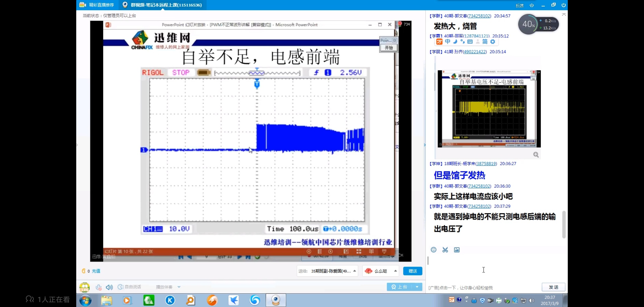This screenshot has width=644, height=307.
Task: Click the 赠送 gift button
Action: coord(412,271)
